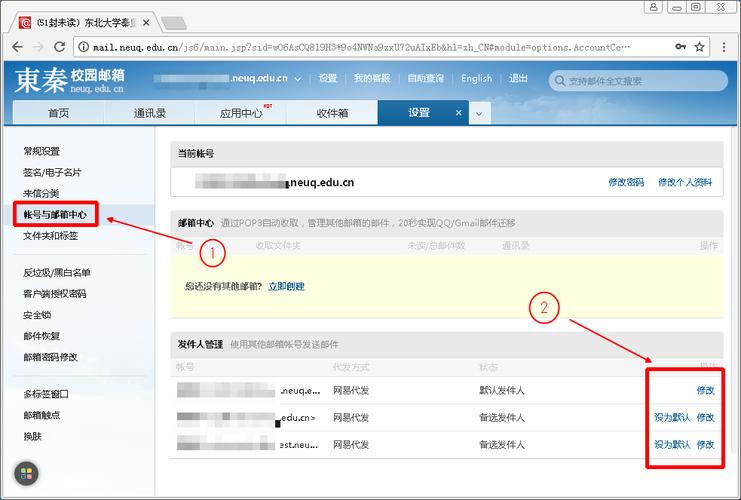741x500 pixels.
Task: Click the Chrome user profile icon
Action: point(653,7)
